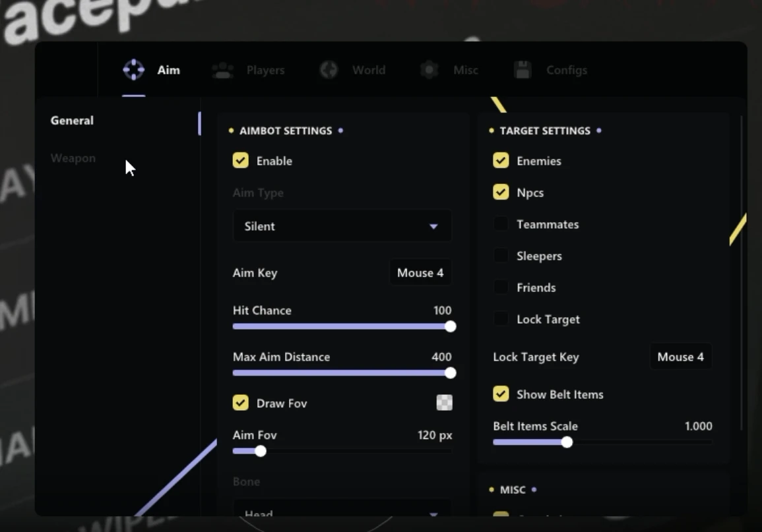Viewport: 762px width, 532px height.
Task: Open the World tab
Action: pyautogui.click(x=369, y=70)
